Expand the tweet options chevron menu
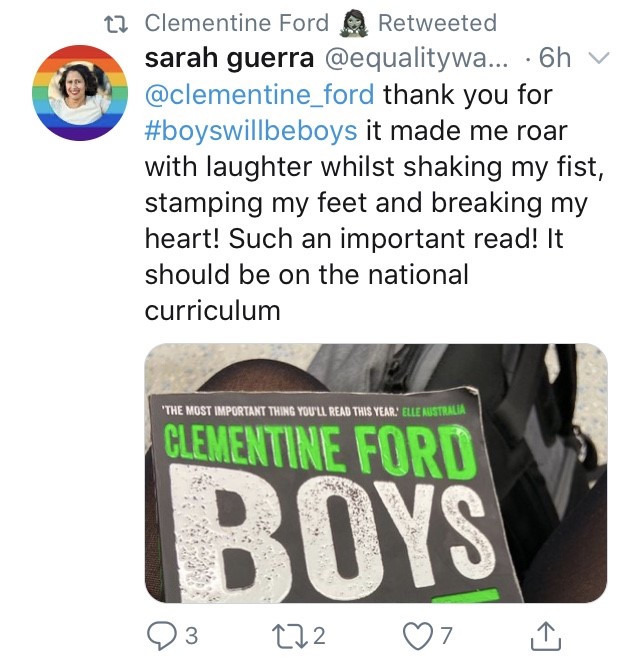This screenshot has height=661, width=640. (598, 58)
